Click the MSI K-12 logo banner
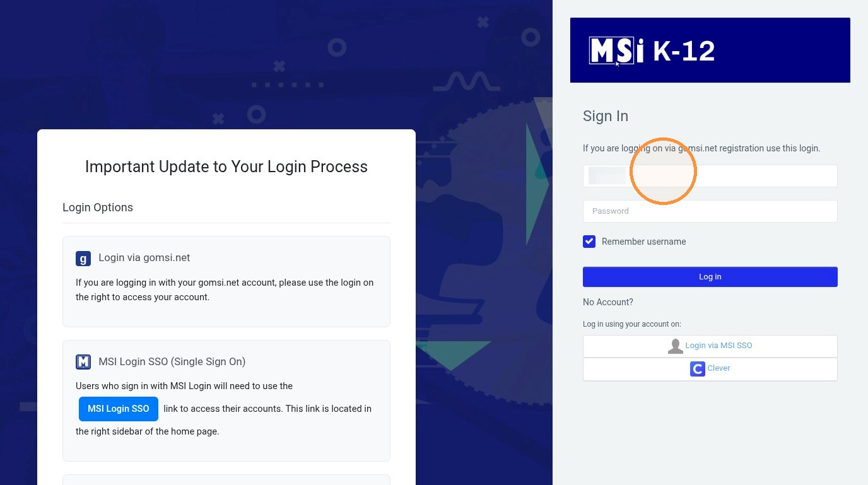 pos(710,50)
